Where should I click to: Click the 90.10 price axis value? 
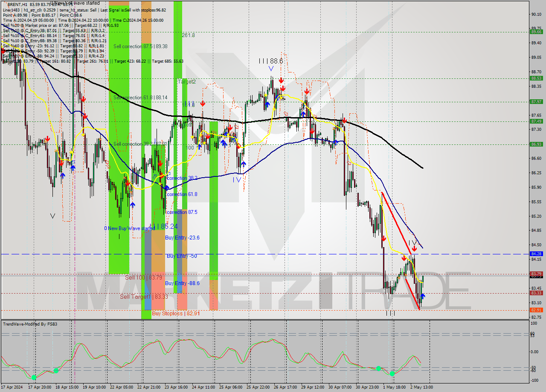point(536,14)
